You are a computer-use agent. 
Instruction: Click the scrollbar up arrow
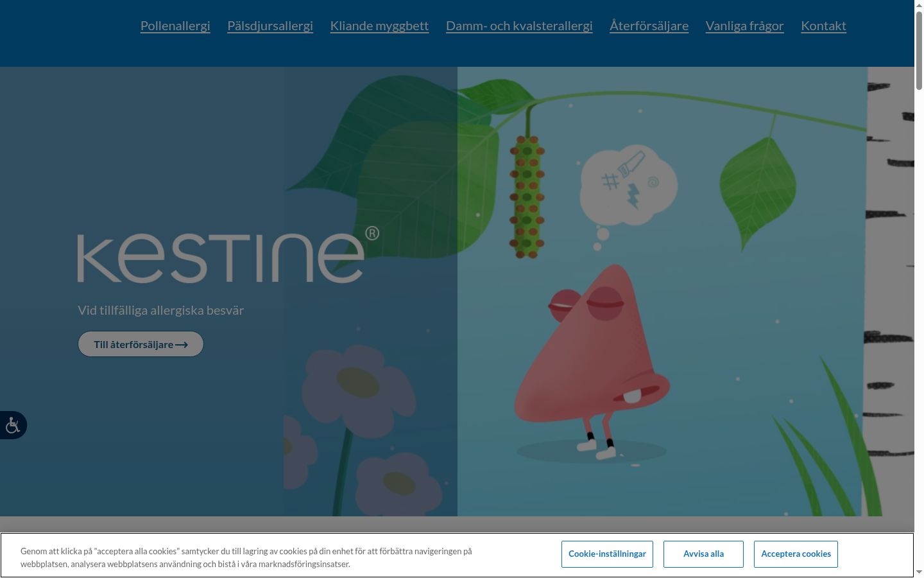click(919, 4)
